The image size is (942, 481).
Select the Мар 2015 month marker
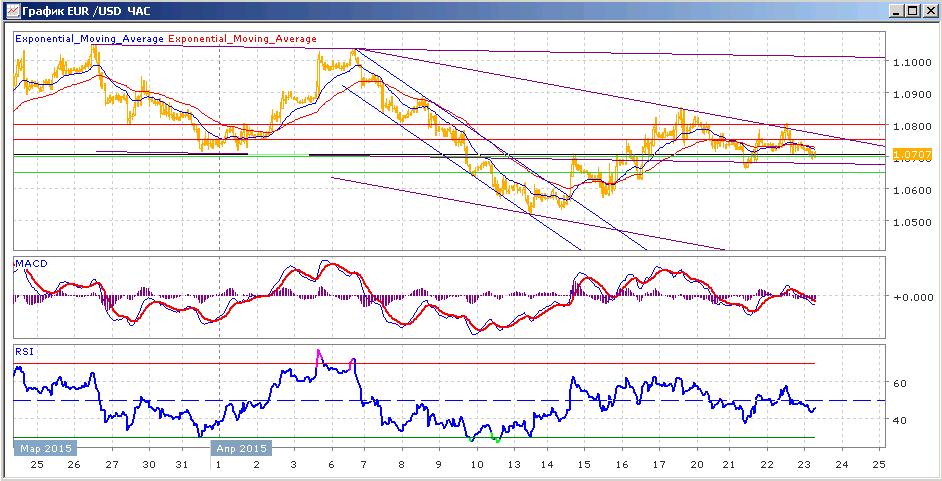(45, 449)
